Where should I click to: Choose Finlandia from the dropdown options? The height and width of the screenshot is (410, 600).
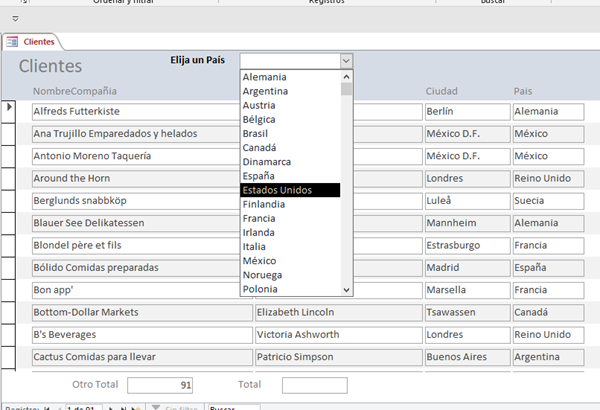[290, 204]
